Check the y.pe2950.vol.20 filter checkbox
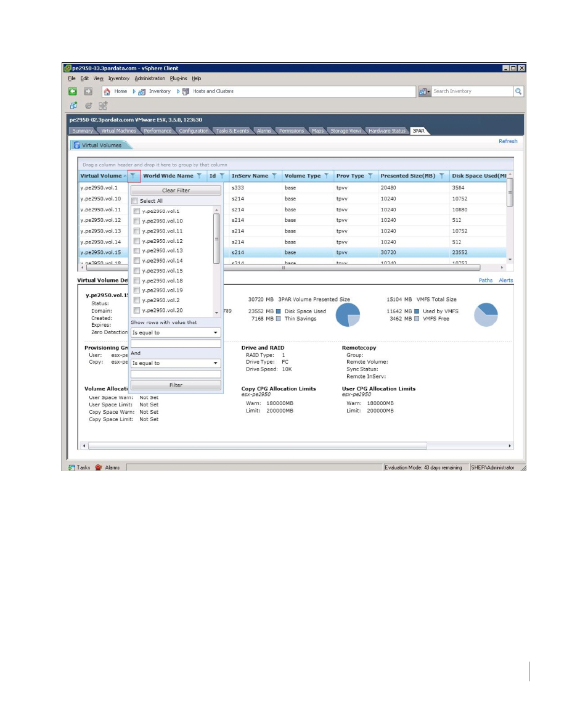Viewport: 588px width, 706px height. point(137,310)
